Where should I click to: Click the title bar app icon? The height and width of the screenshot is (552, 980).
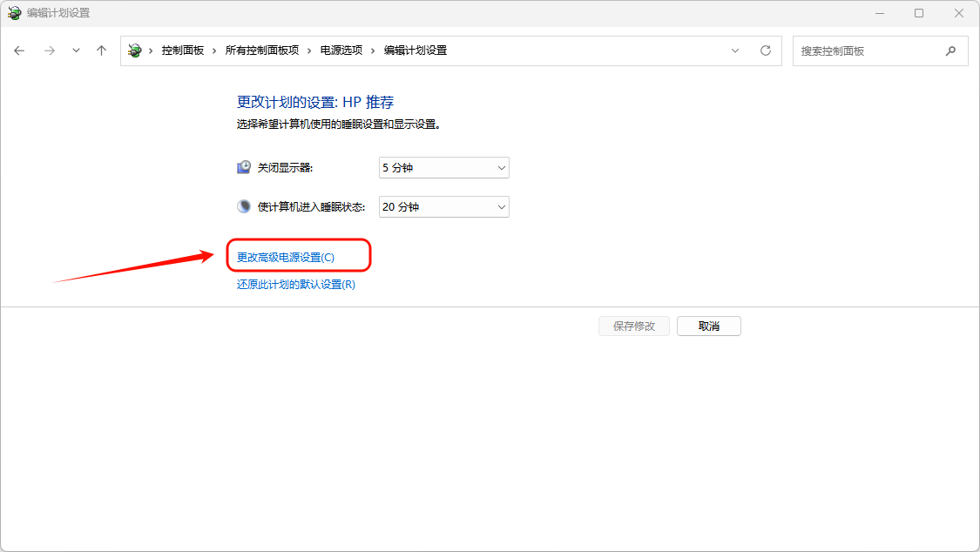pyautogui.click(x=15, y=13)
